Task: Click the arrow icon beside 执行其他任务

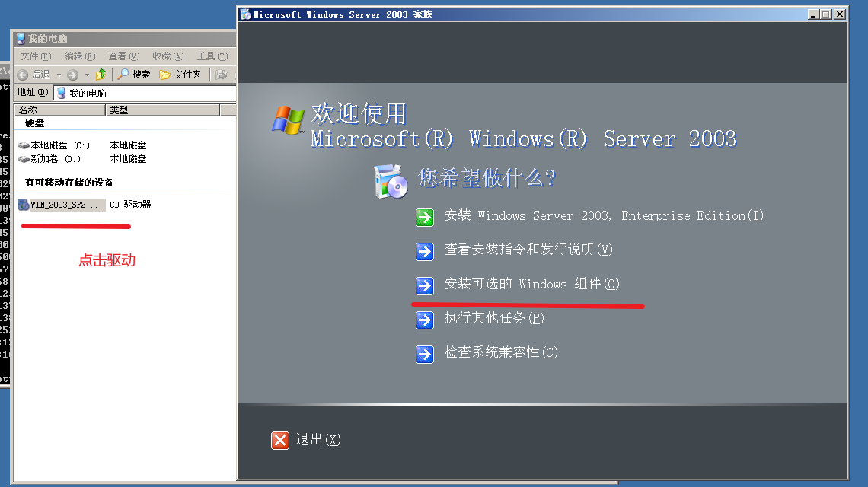Action: [425, 320]
